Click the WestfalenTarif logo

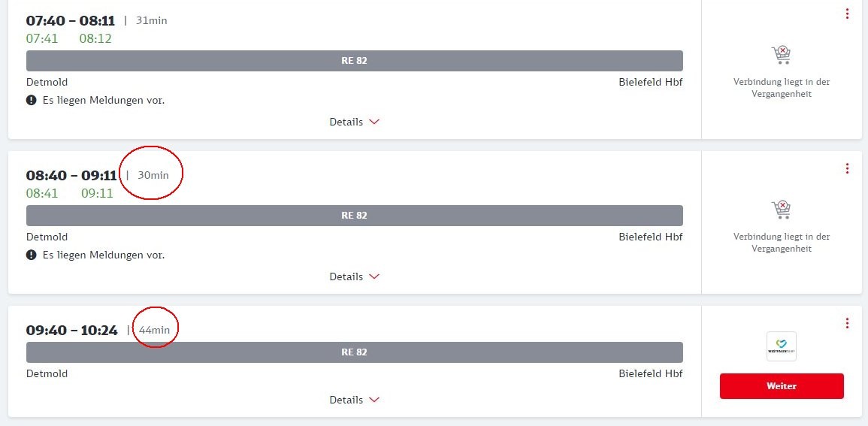pyautogui.click(x=782, y=346)
